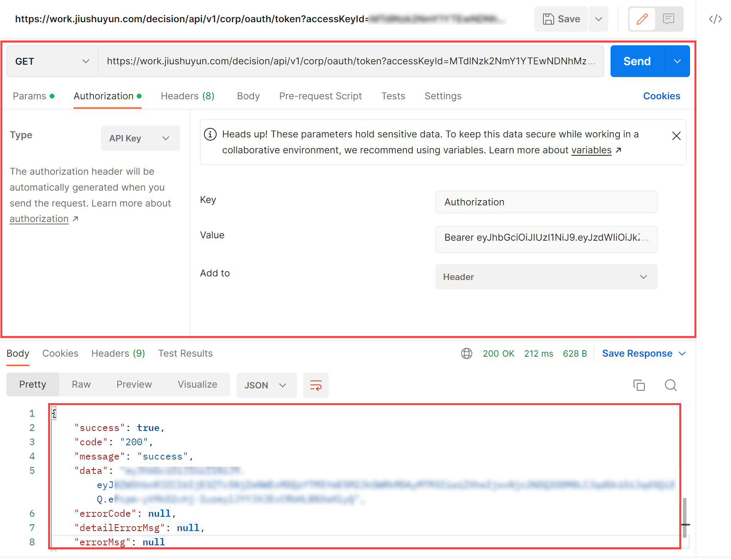Click the "errorMsg": null line

[119, 542]
